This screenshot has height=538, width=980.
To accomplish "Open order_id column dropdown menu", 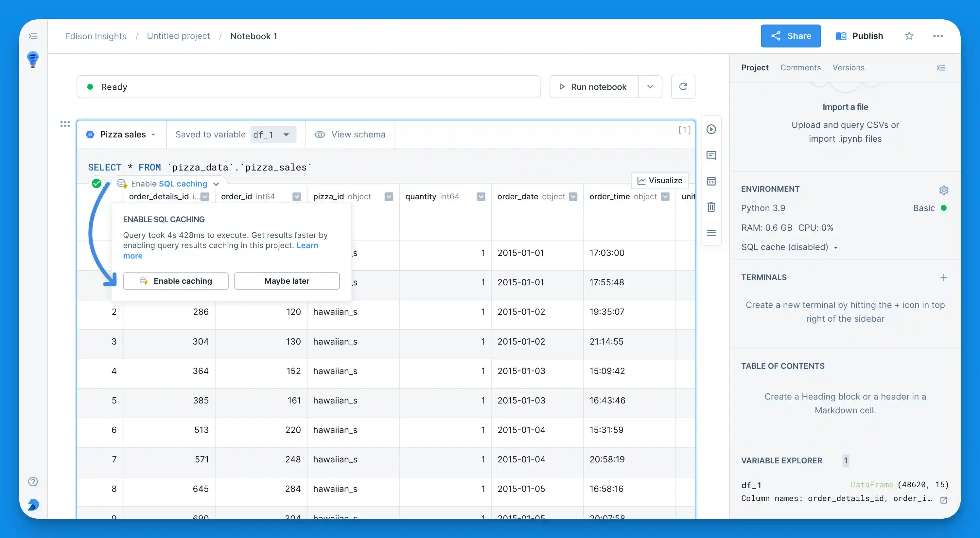I will tap(297, 197).
